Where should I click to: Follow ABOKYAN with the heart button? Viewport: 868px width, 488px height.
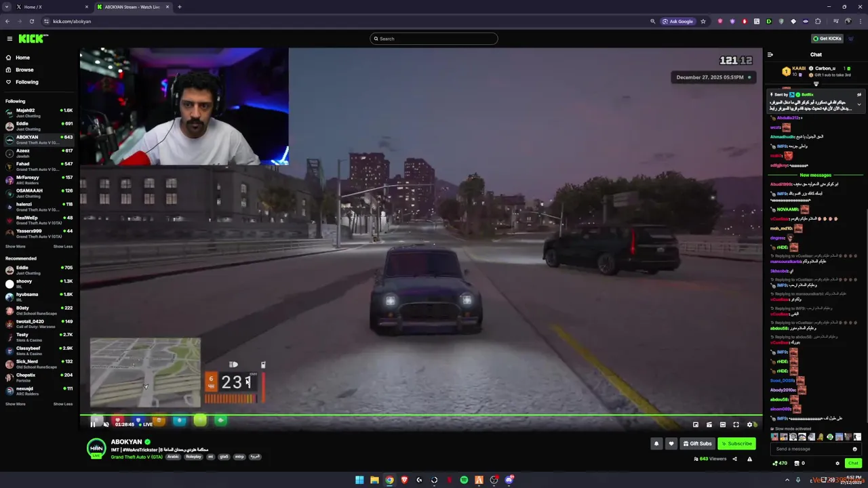pyautogui.click(x=671, y=444)
